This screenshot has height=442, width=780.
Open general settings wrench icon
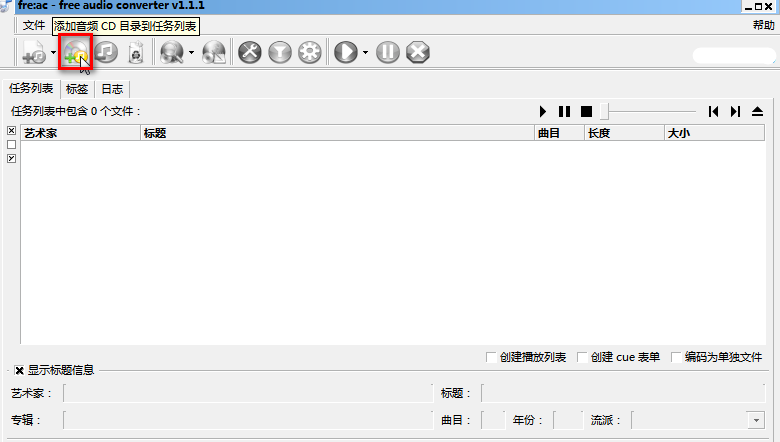pos(250,52)
